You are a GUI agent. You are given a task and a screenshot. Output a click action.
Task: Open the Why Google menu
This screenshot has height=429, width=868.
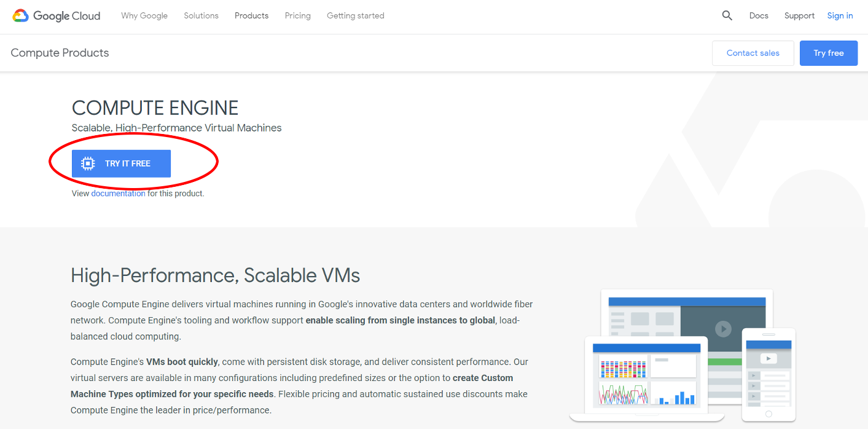(x=144, y=16)
